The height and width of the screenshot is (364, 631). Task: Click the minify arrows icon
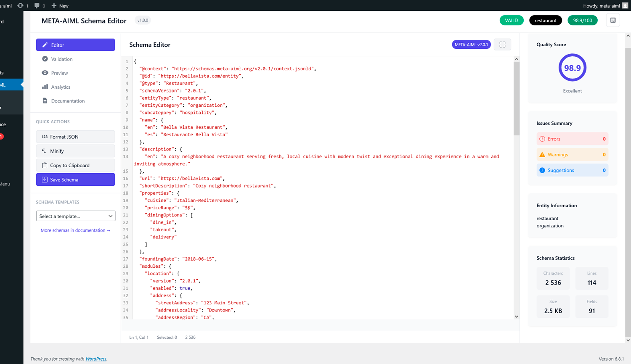(44, 151)
